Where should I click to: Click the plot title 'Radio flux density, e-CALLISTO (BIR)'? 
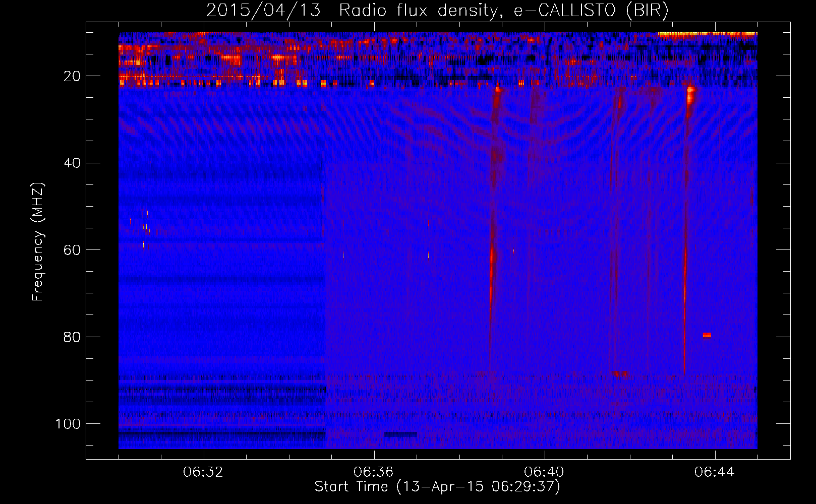503,11
